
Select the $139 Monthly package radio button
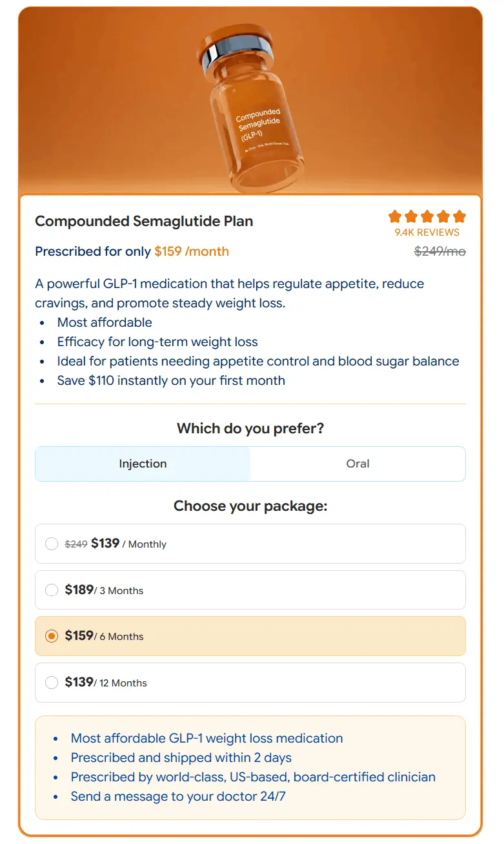tap(52, 544)
